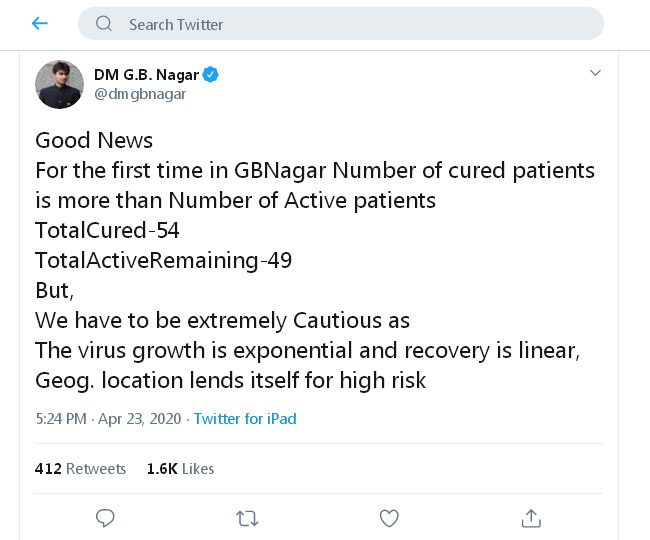Click the search magnifier icon

(104, 24)
